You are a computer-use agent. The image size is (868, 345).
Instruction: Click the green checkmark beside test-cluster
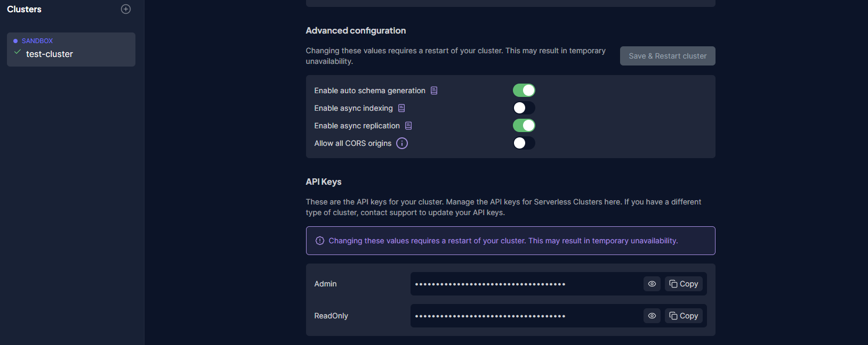click(18, 52)
